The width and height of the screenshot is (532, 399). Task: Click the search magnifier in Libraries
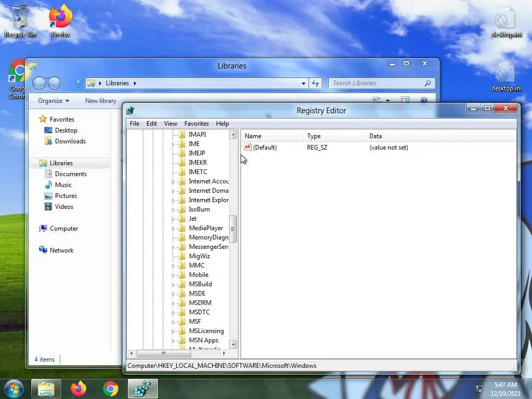pos(428,83)
